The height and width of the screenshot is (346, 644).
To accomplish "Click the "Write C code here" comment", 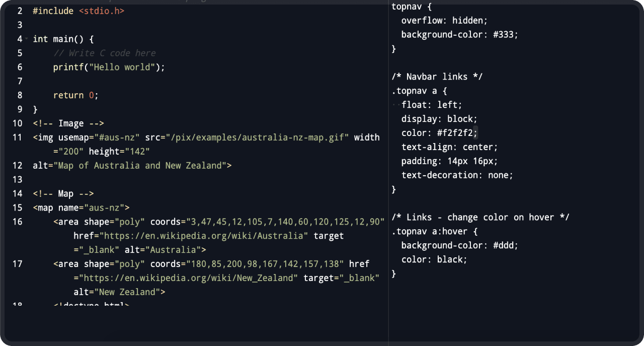I will tap(104, 53).
